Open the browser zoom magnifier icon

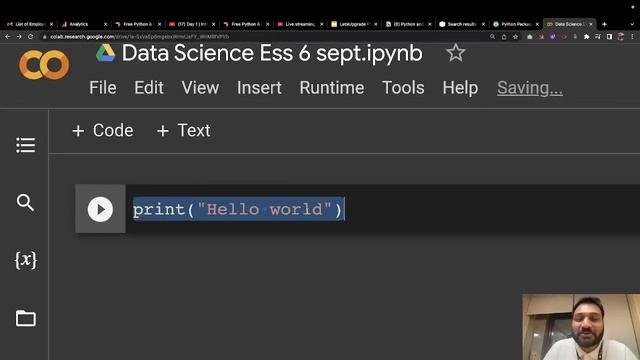[x=493, y=37]
